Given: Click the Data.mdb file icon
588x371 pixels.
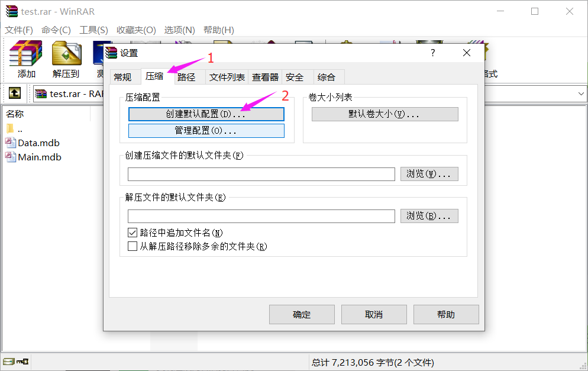Looking at the screenshot, I should point(10,143).
